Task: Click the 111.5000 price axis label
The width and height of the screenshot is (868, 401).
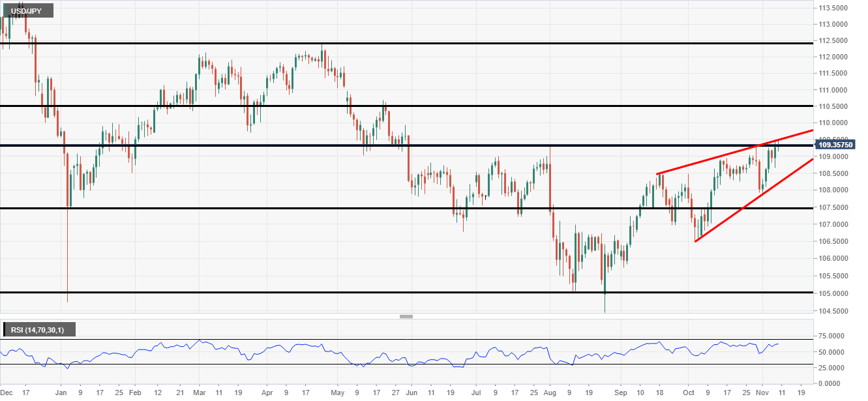Action: point(833,74)
